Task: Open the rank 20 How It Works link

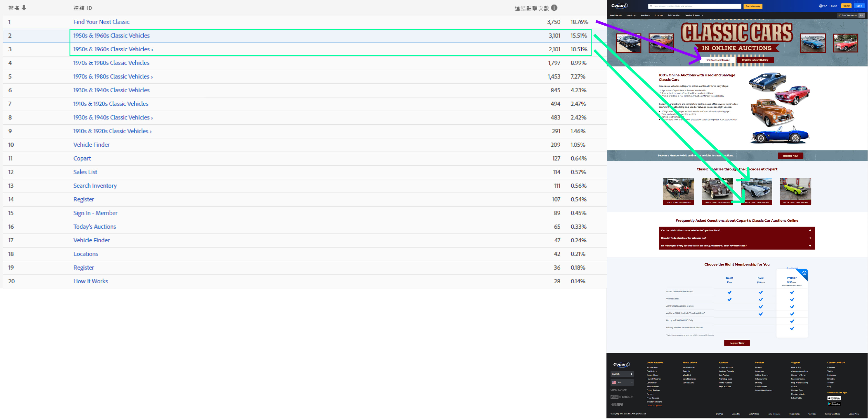Action: pyautogui.click(x=91, y=281)
